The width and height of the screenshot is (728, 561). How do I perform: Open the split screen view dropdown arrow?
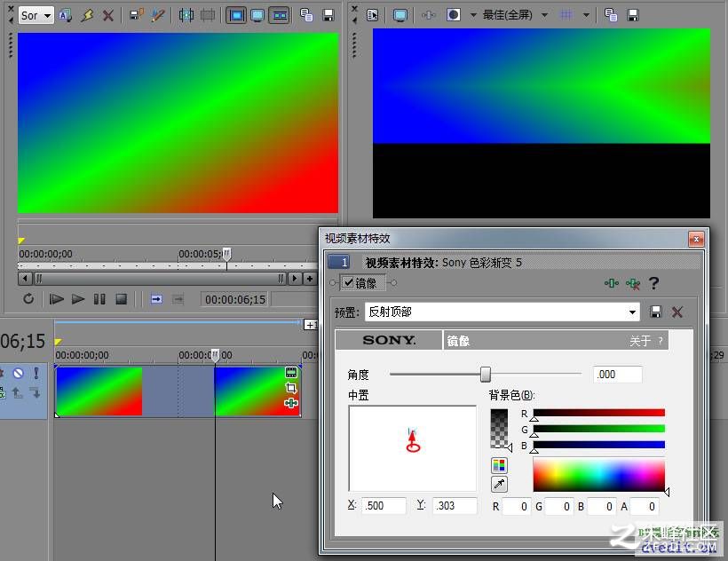pos(473,15)
